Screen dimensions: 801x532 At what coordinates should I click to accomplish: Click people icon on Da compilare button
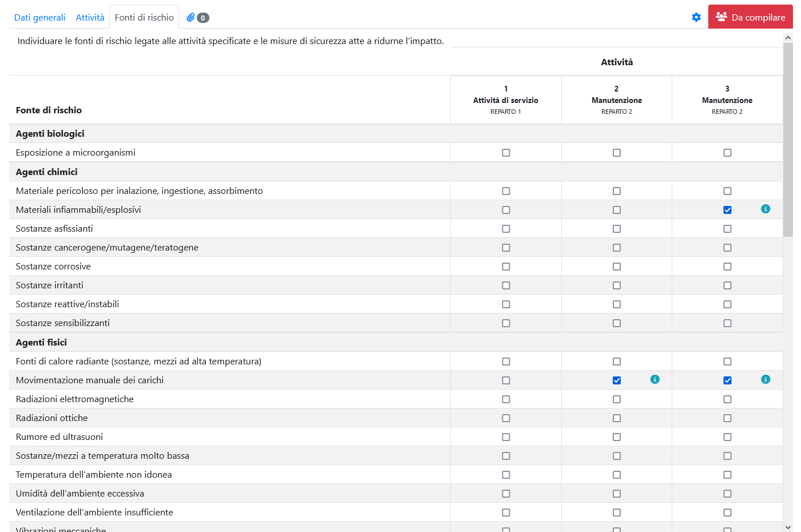pyautogui.click(x=721, y=17)
